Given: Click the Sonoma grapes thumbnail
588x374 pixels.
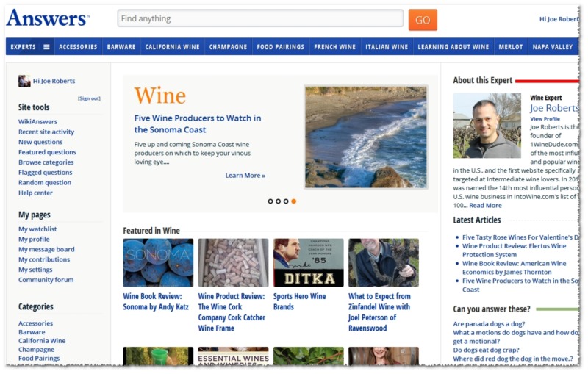Looking at the screenshot, I should tap(158, 263).
